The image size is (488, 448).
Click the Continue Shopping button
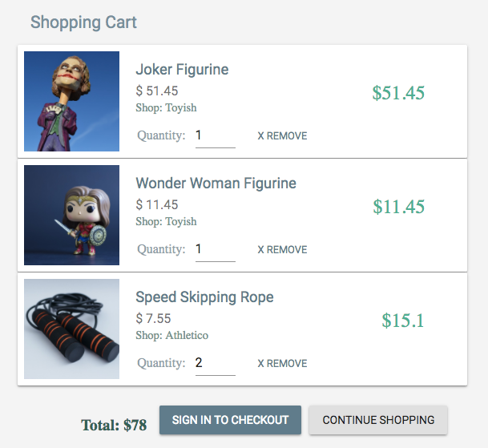point(378,420)
